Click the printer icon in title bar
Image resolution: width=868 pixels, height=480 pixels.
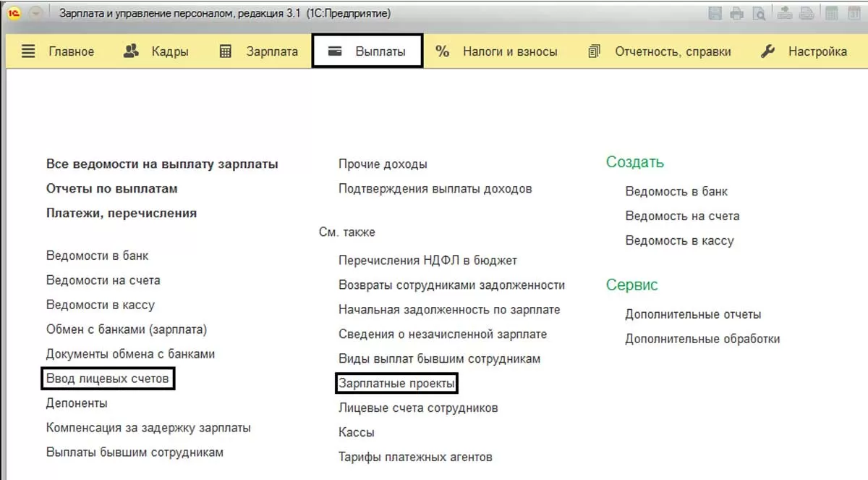737,14
